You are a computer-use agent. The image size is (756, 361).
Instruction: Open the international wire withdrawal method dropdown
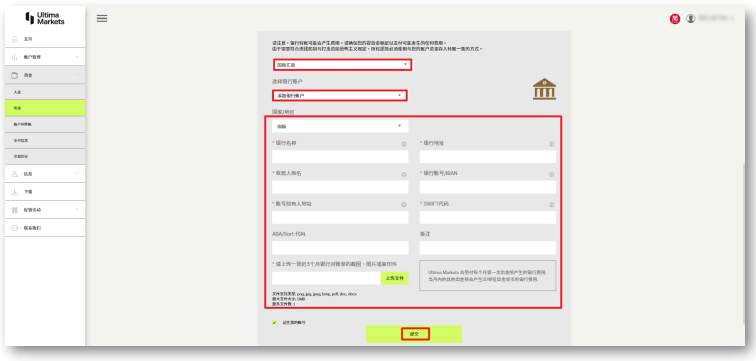342,65
